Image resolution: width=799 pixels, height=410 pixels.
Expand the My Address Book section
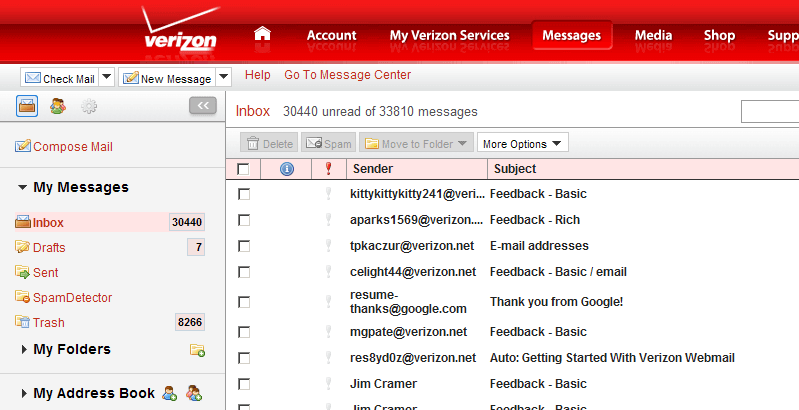(24, 393)
